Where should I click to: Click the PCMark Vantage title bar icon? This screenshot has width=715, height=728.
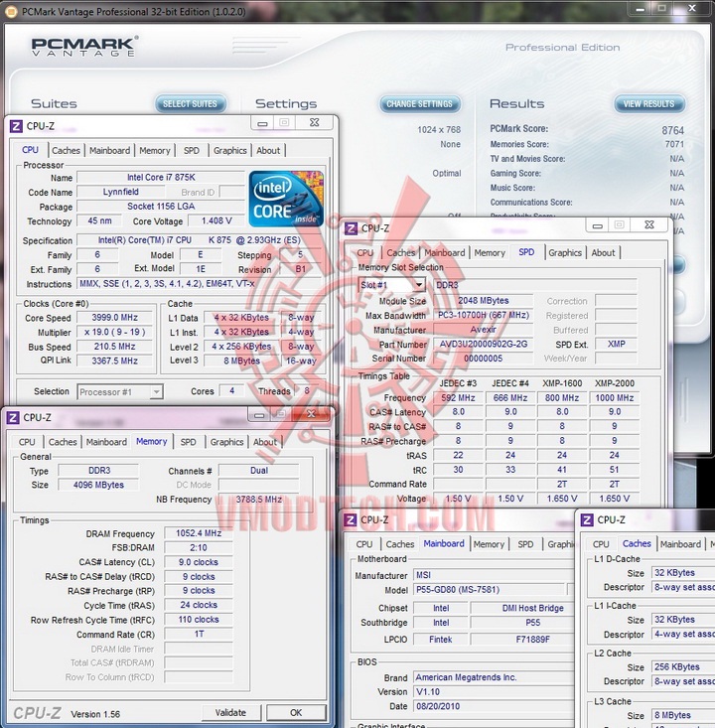click(11, 12)
